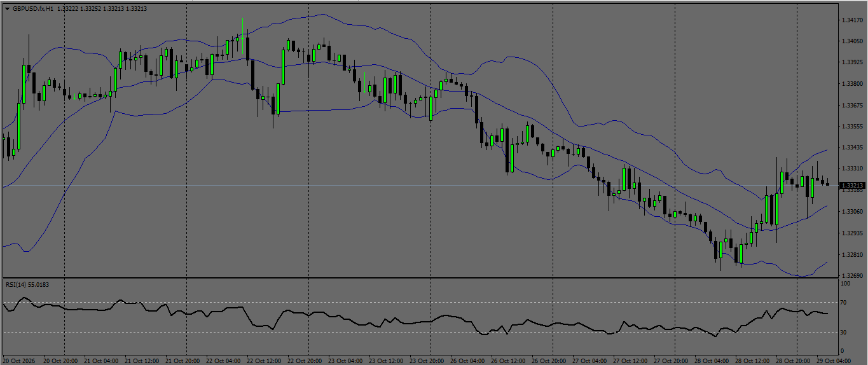Click the 23 Oct 20:00 time label
Viewport: 868px width, 365px height.
pos(427,361)
